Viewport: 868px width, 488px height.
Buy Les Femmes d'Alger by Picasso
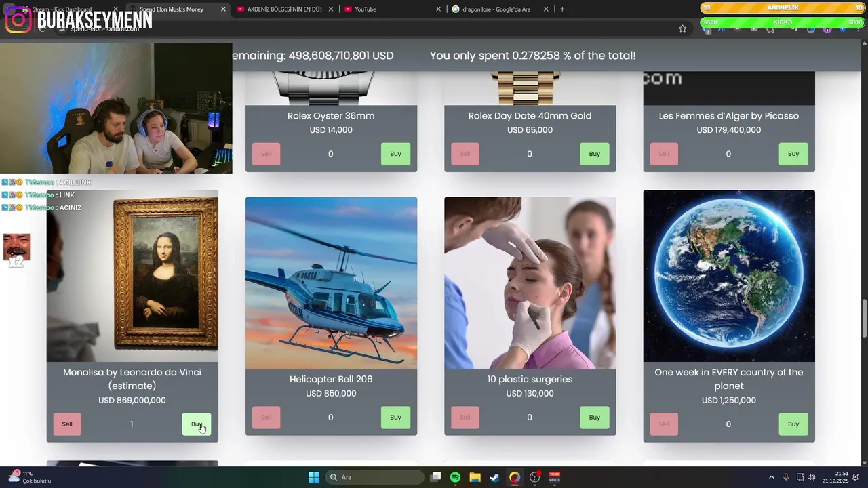[793, 154]
